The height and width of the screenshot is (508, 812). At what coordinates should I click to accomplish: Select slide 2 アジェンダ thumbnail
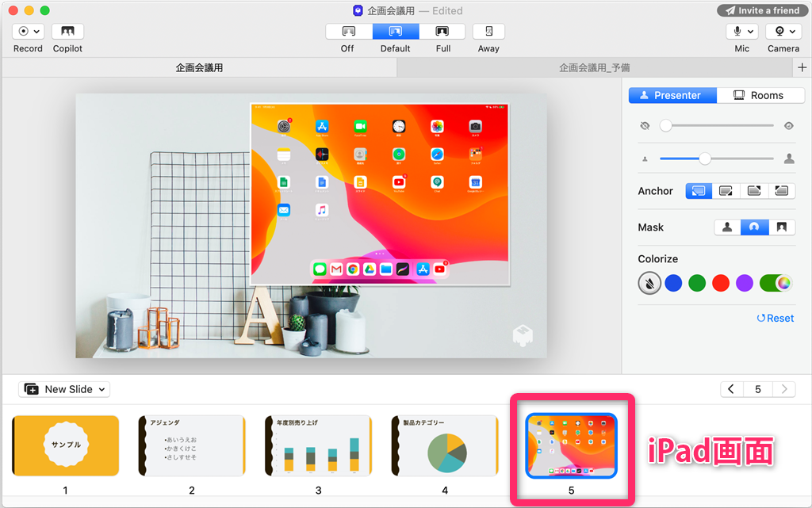click(x=192, y=445)
